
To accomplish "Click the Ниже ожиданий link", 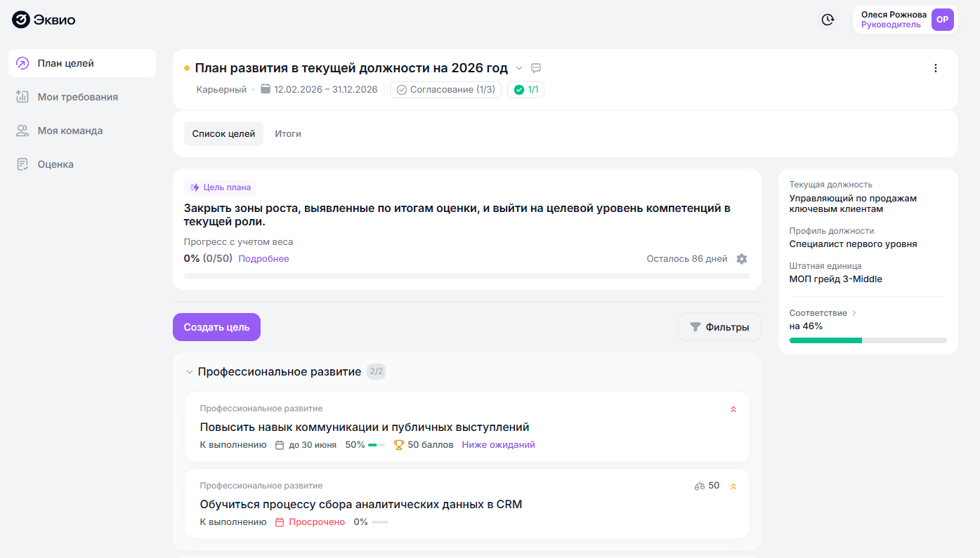I will click(498, 445).
